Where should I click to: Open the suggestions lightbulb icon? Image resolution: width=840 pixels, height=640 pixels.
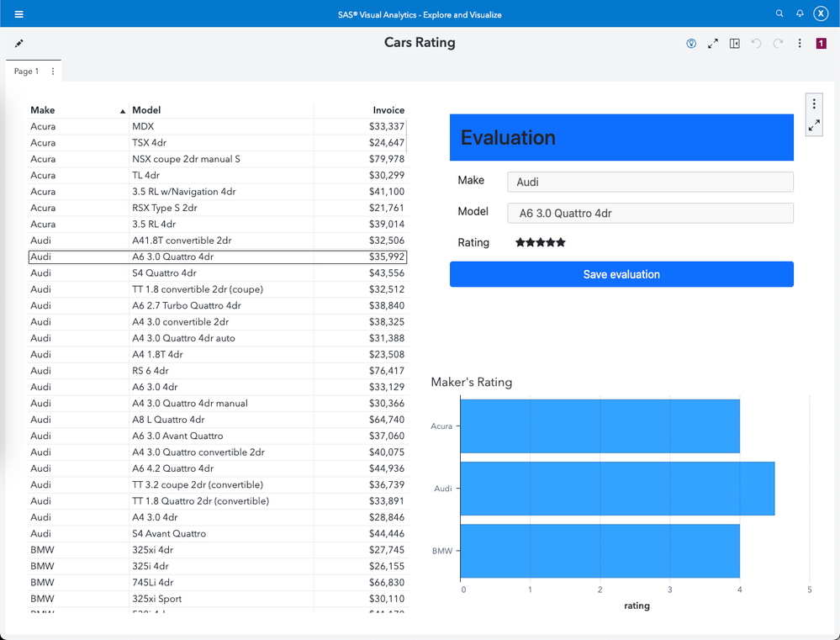691,44
